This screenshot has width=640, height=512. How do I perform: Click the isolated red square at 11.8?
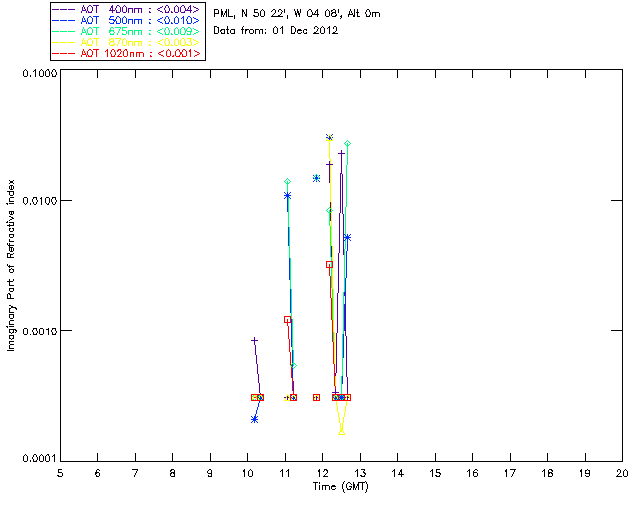[x=316, y=397]
